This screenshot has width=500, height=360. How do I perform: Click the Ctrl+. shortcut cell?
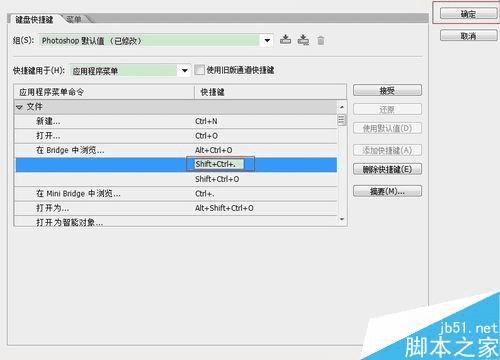(x=205, y=194)
